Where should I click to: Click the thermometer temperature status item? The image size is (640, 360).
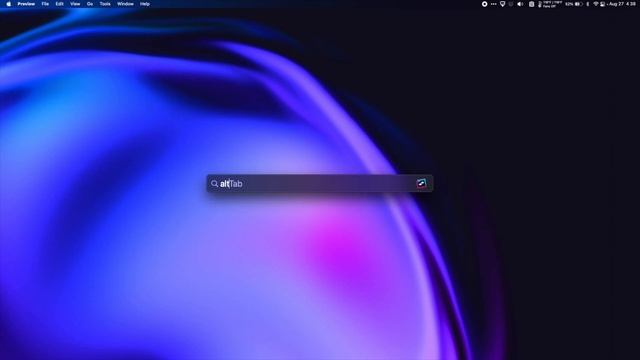point(549,4)
